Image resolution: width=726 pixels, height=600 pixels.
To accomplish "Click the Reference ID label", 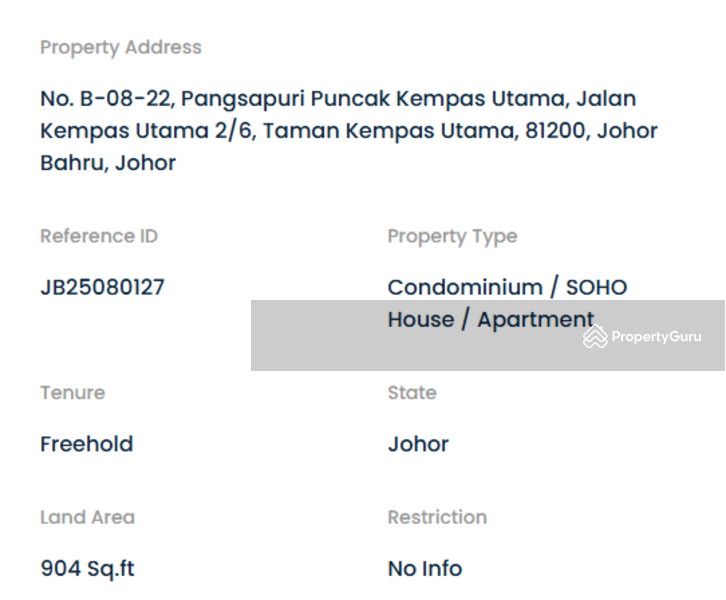I will [99, 236].
